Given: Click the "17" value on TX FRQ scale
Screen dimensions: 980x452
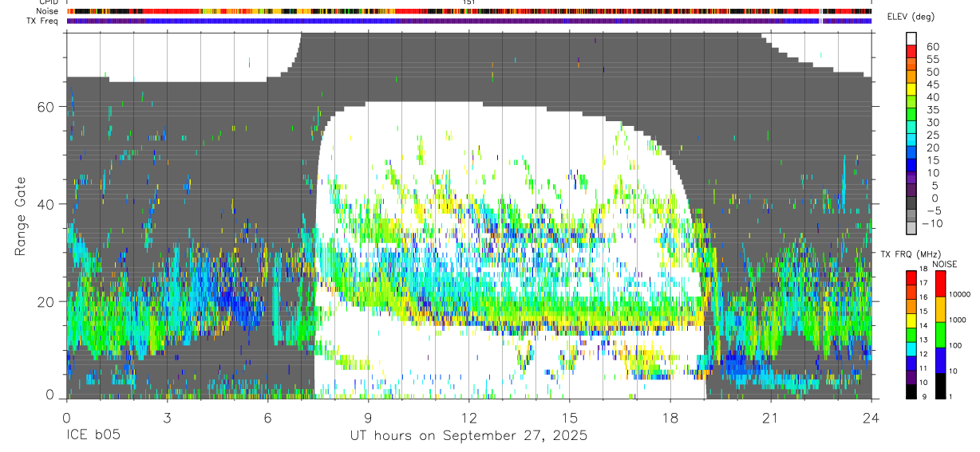Looking at the screenshot, I should [x=922, y=282].
